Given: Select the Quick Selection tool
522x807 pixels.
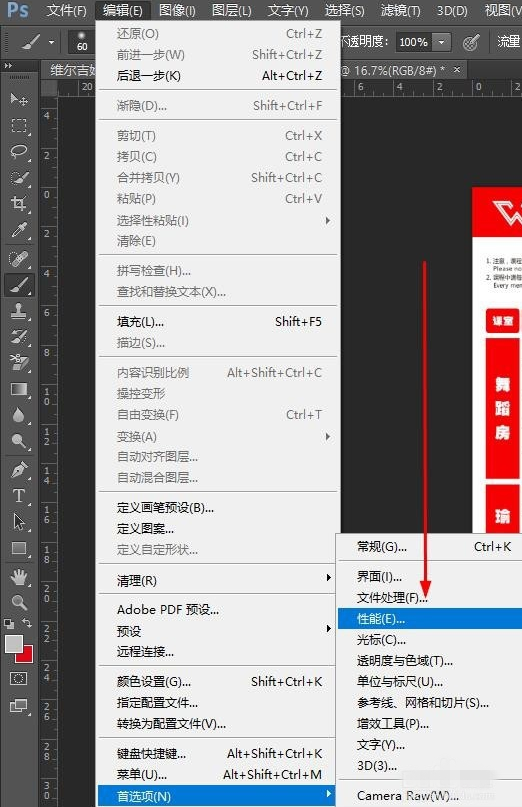Looking at the screenshot, I should (19, 179).
